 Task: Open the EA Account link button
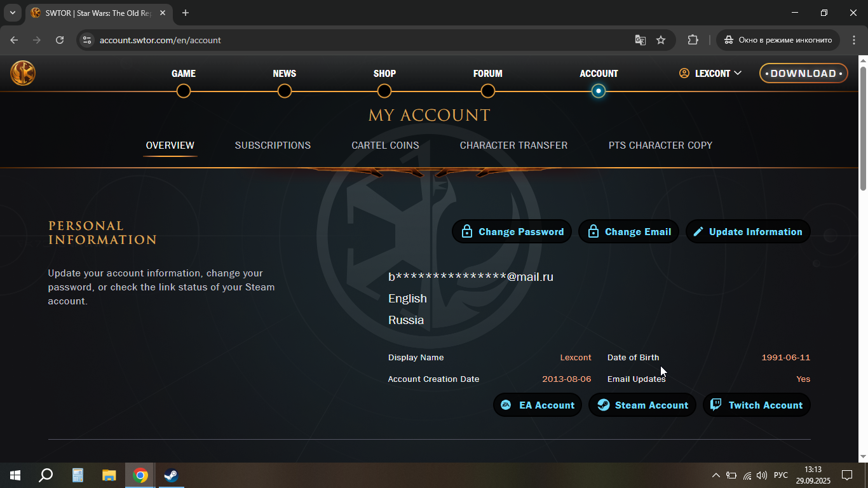click(x=538, y=405)
